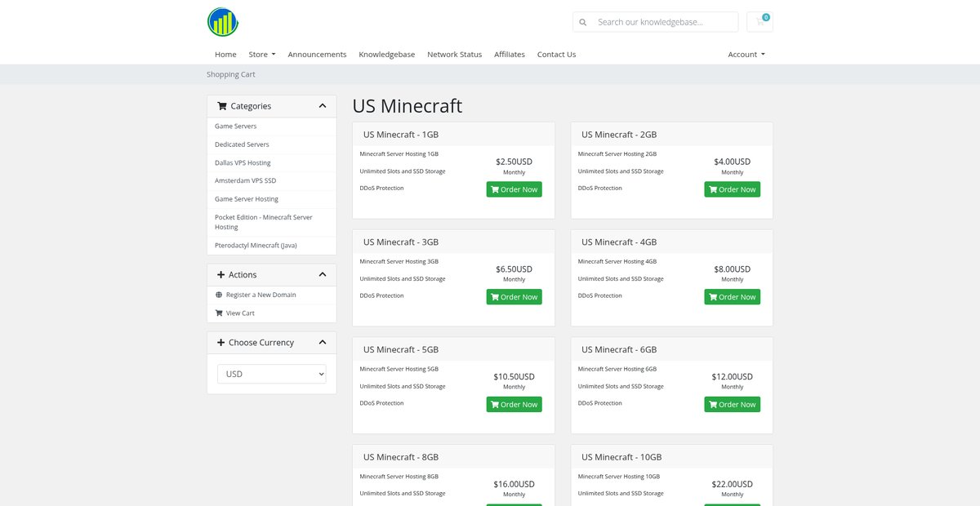
Task: Click the US Minecraft - 10GB card title
Action: coord(621,458)
